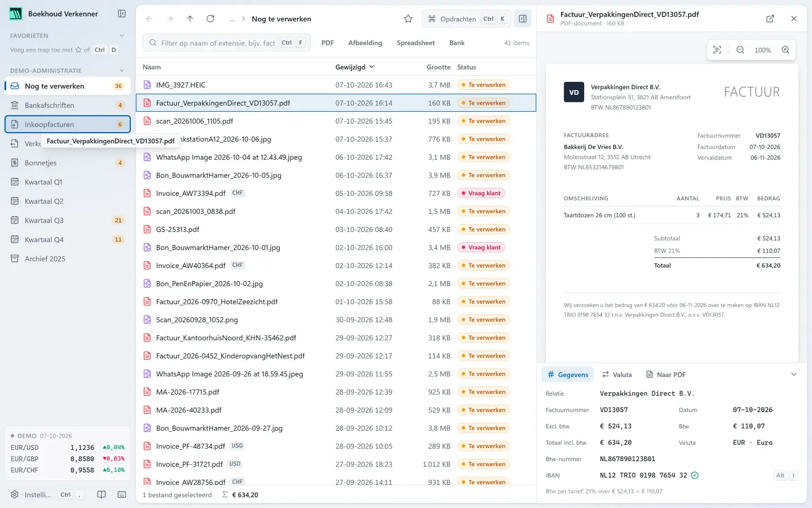Select the file IMG_3927.HEIC

pyautogui.click(x=336, y=85)
